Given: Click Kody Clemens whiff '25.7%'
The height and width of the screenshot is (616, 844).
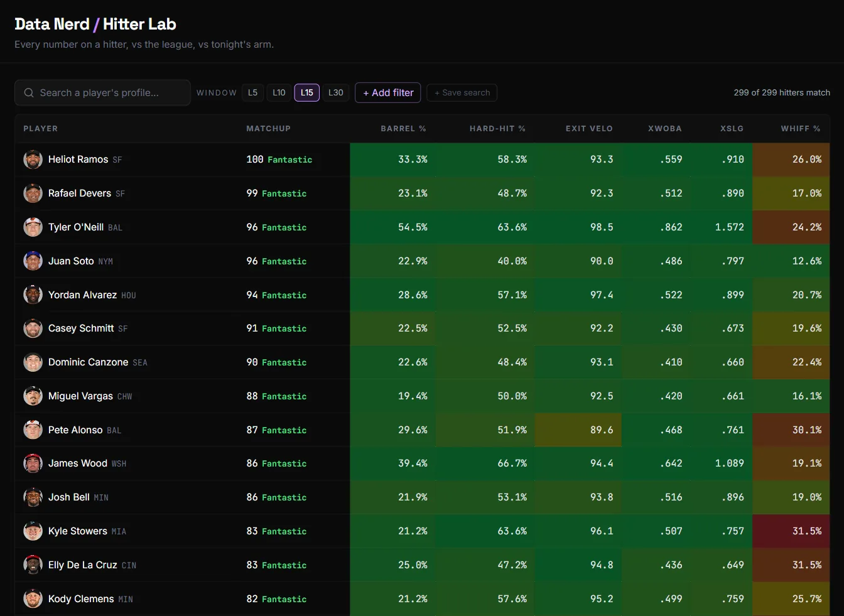Looking at the screenshot, I should [x=807, y=599].
